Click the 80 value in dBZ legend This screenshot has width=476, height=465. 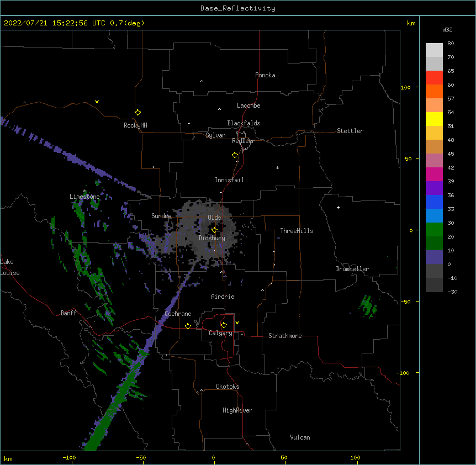[451, 44]
